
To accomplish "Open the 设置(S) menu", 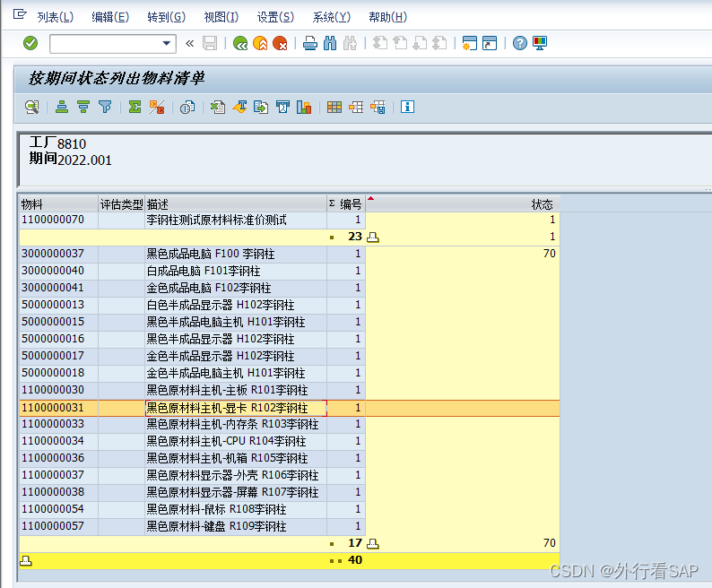I will click(275, 17).
